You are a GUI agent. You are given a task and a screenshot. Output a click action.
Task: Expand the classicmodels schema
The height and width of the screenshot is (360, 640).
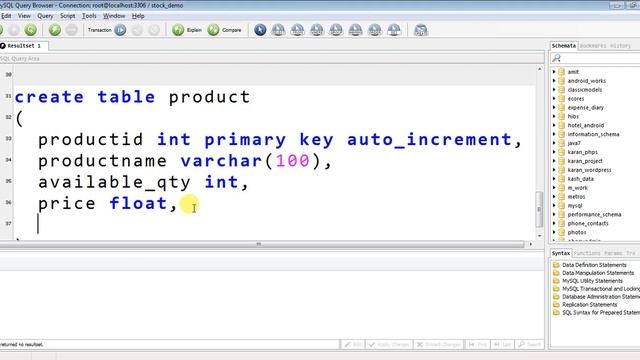(x=554, y=90)
